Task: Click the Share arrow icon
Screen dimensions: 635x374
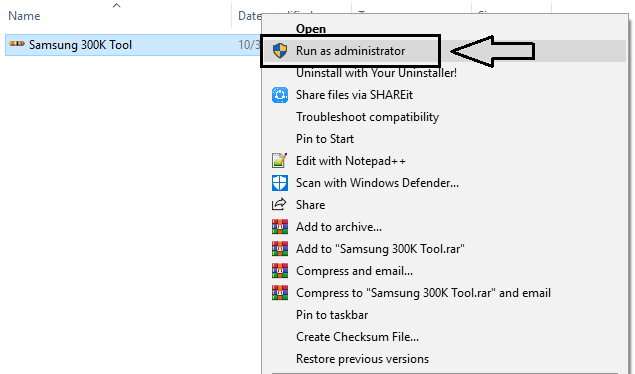Action: coord(279,204)
